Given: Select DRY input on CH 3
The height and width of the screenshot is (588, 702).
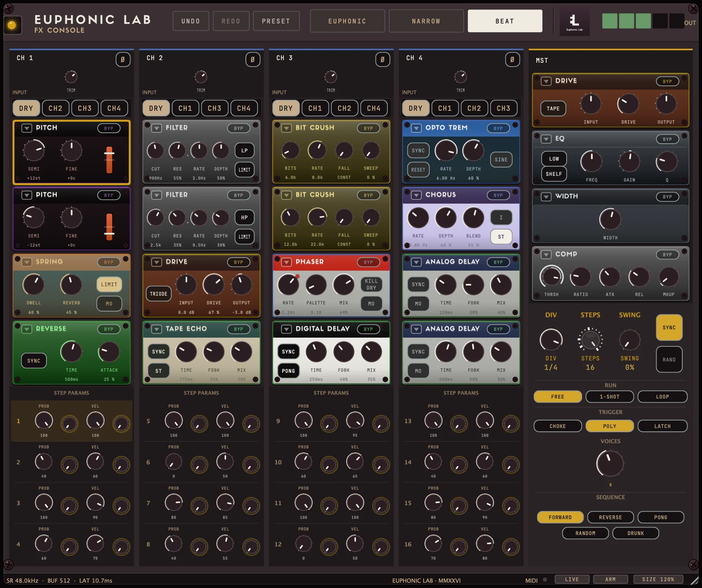Looking at the screenshot, I should pyautogui.click(x=286, y=108).
